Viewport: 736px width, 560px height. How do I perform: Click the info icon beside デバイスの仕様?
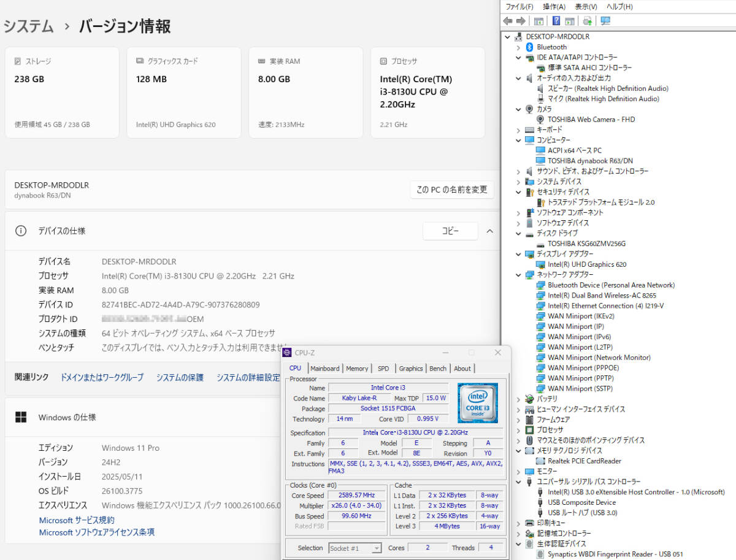[x=21, y=231]
